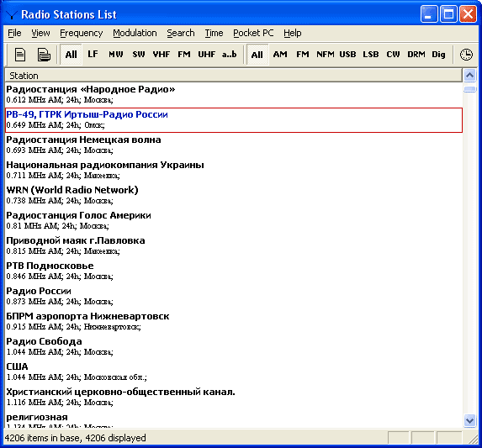The height and width of the screenshot is (448, 482).
Task: Toggle the All frequency band filter
Action: coord(71,55)
